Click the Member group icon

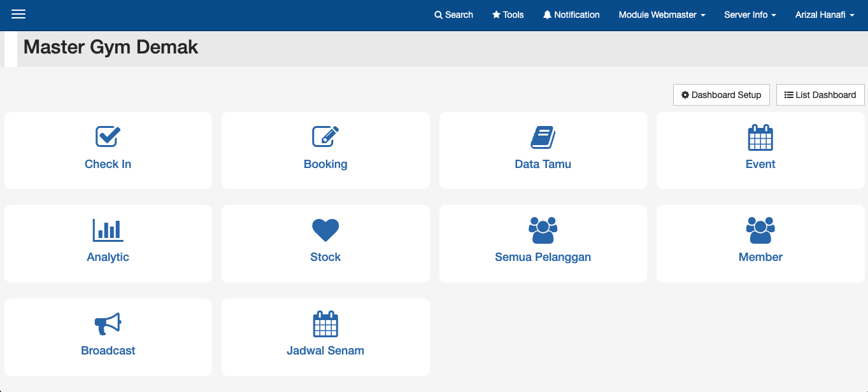pyautogui.click(x=760, y=230)
